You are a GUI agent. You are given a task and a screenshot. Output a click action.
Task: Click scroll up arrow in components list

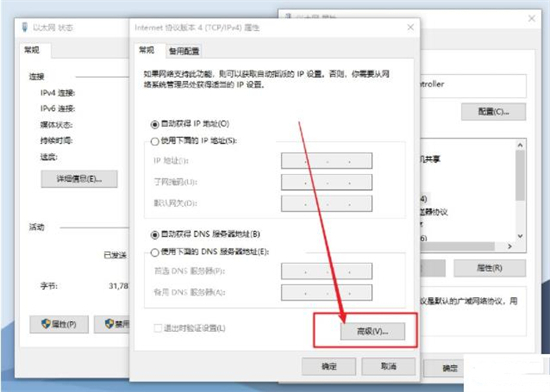(520, 145)
